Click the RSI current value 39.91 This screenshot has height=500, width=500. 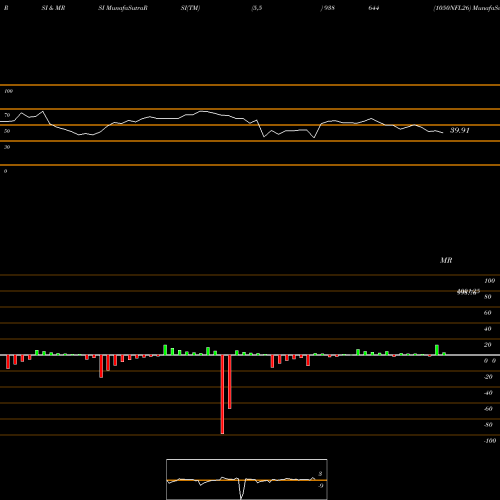(460, 130)
